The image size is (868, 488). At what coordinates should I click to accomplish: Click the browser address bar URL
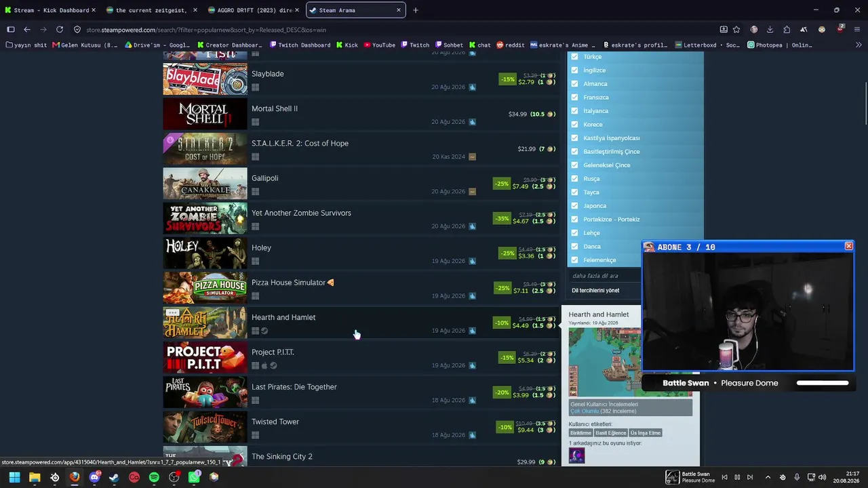tap(206, 30)
